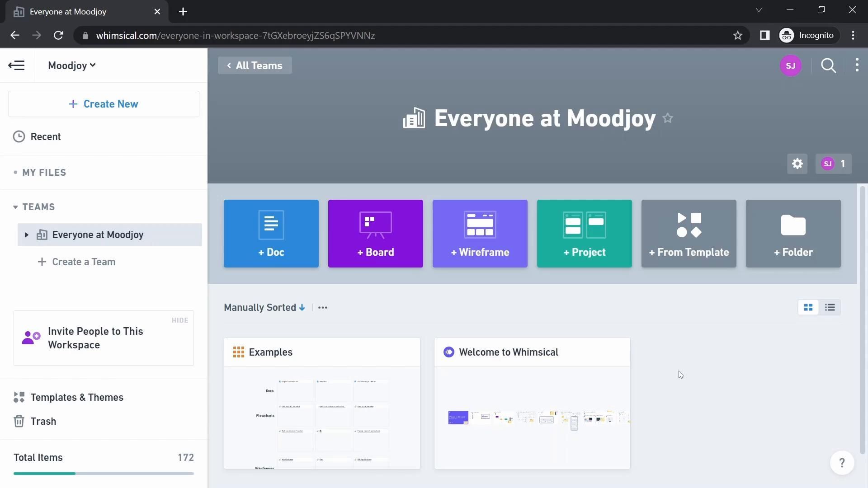868x488 pixels.
Task: Open the help question mark button
Action: click(x=842, y=463)
